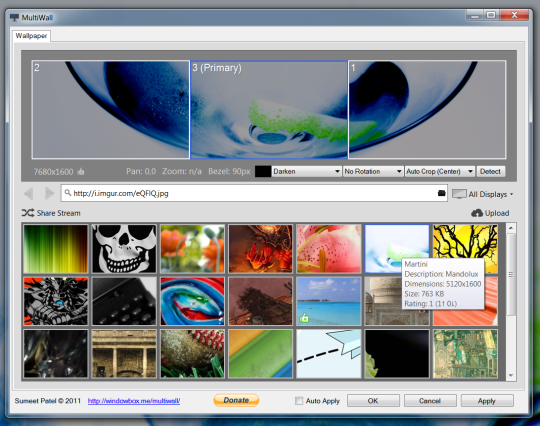The image size is (540, 426).
Task: Go forward with the right arrow
Action: click(x=49, y=194)
